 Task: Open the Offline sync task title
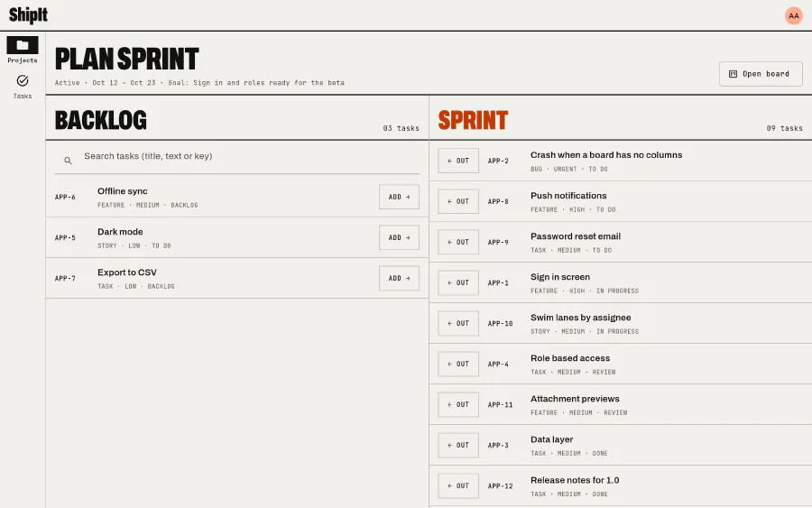pyautogui.click(x=122, y=191)
